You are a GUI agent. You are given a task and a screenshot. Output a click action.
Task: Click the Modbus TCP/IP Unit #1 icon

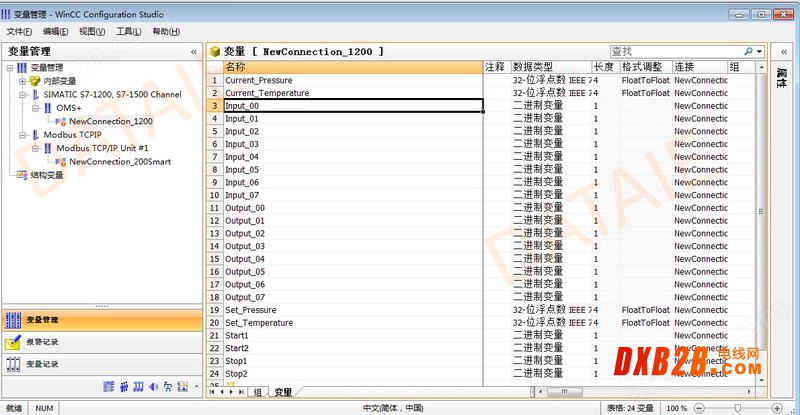[48, 148]
